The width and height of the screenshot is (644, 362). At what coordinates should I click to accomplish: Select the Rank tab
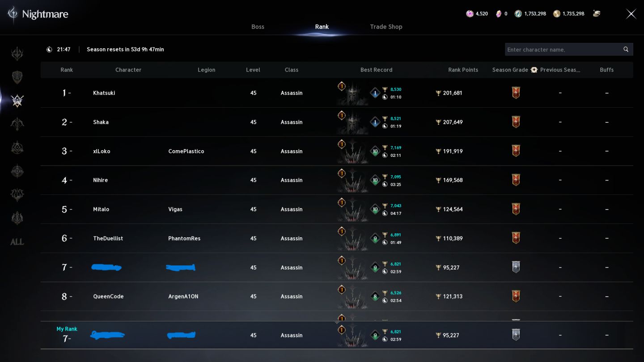[x=322, y=27]
